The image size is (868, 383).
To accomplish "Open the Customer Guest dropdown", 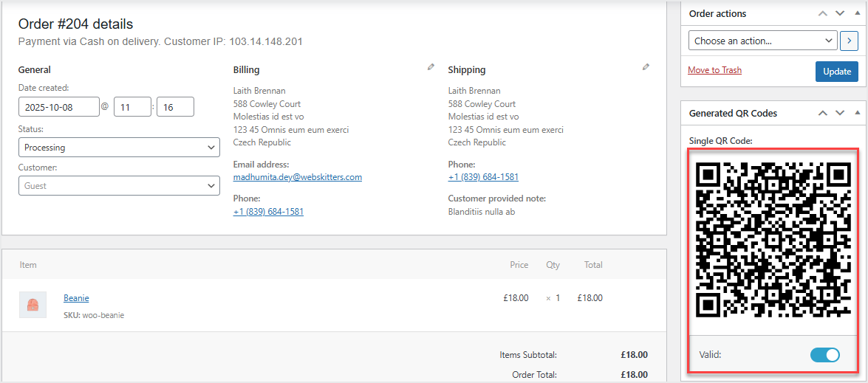I will tap(119, 186).
